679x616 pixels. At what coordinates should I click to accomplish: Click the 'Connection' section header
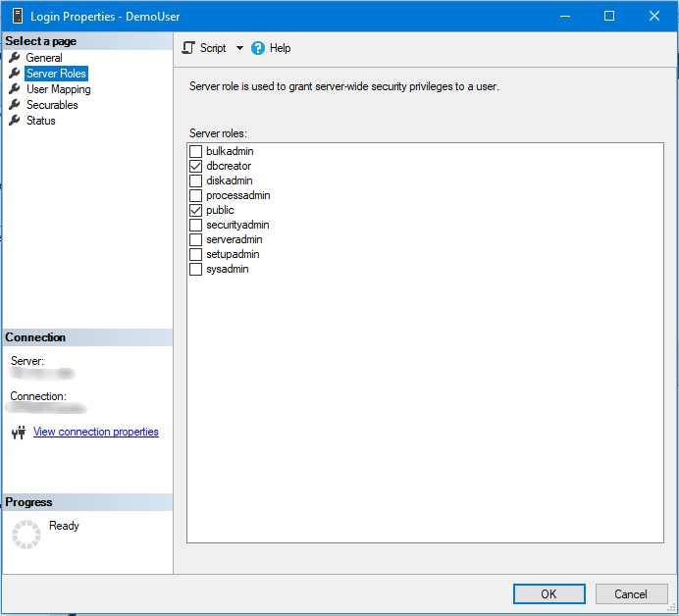(35, 337)
